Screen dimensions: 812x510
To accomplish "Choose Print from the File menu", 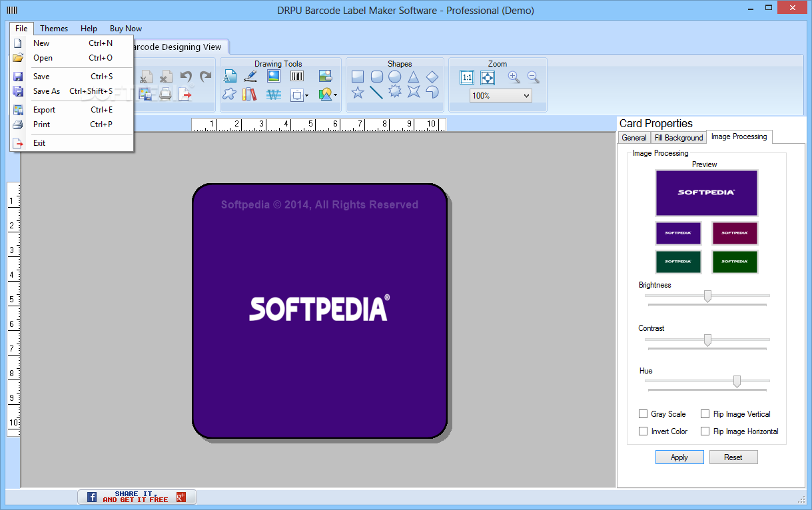I will (x=72, y=125).
